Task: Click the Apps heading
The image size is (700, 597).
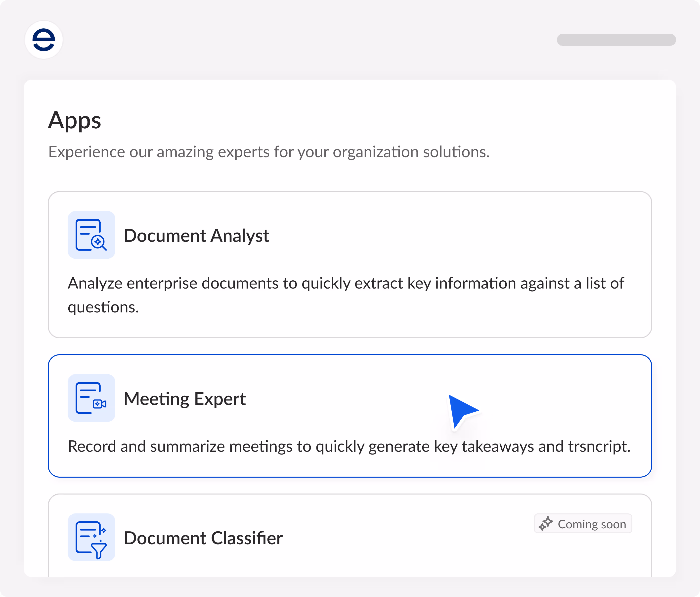Action: tap(74, 121)
